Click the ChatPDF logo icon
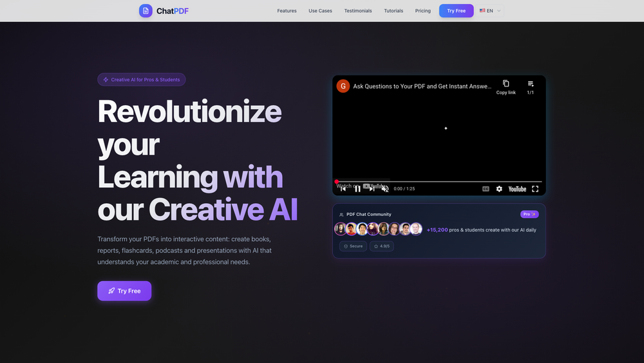 tap(146, 11)
